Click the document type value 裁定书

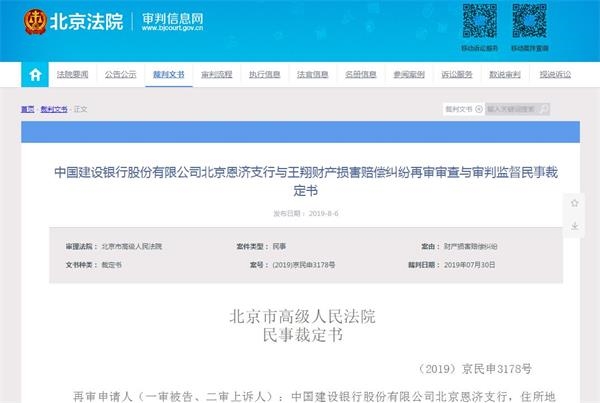[111, 265]
